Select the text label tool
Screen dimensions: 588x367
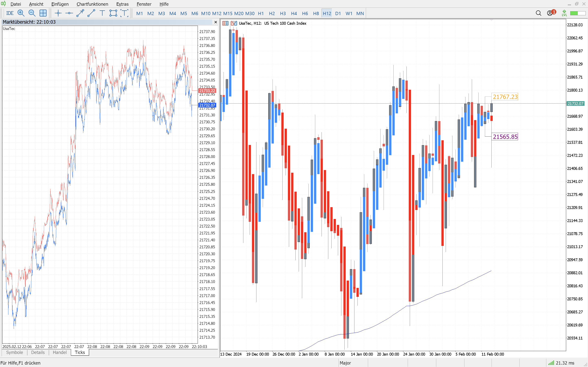tap(102, 13)
